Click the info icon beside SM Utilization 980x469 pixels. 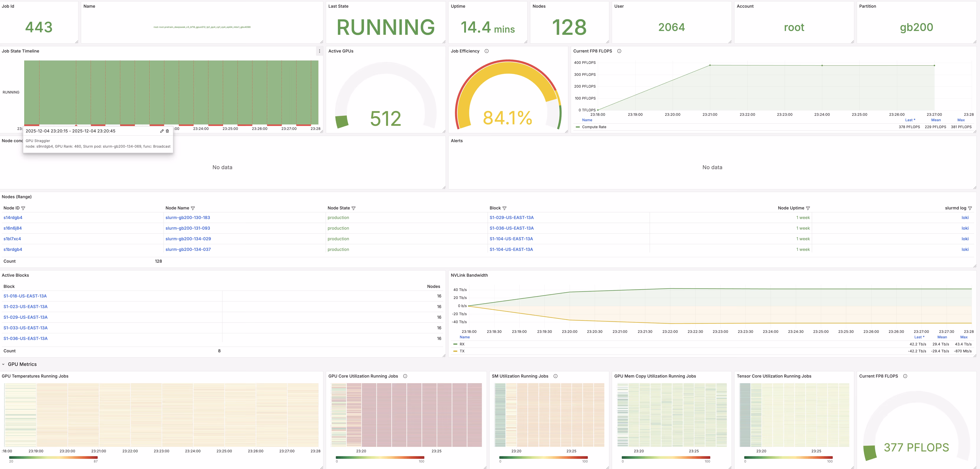555,376
